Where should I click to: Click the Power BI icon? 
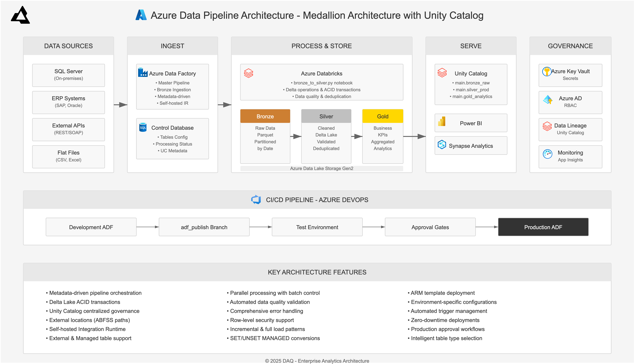coord(442,122)
